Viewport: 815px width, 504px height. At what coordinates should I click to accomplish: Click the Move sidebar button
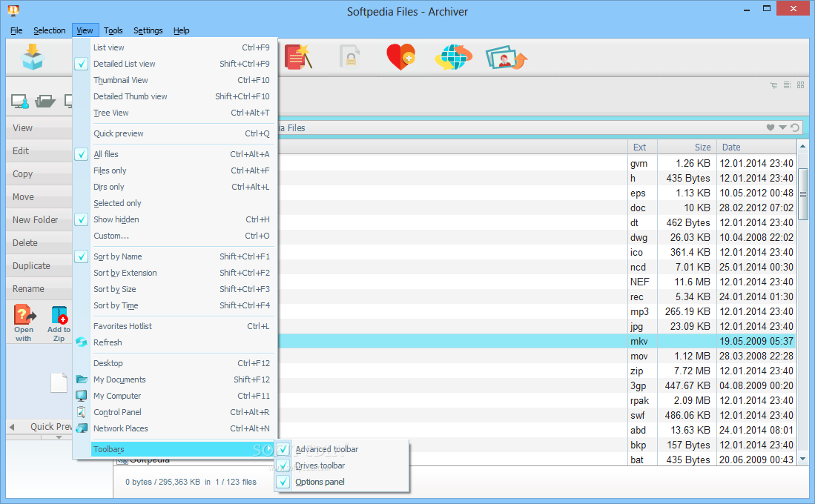point(39,197)
